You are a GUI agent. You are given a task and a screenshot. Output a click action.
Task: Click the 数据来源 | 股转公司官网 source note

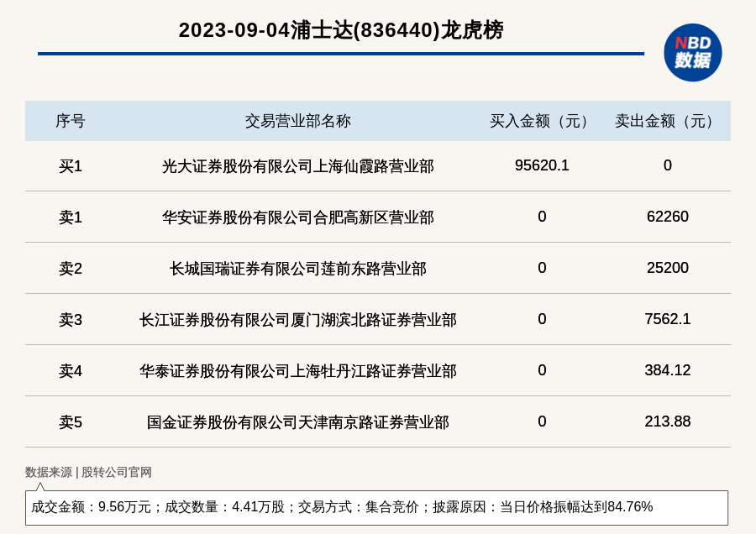(x=88, y=473)
